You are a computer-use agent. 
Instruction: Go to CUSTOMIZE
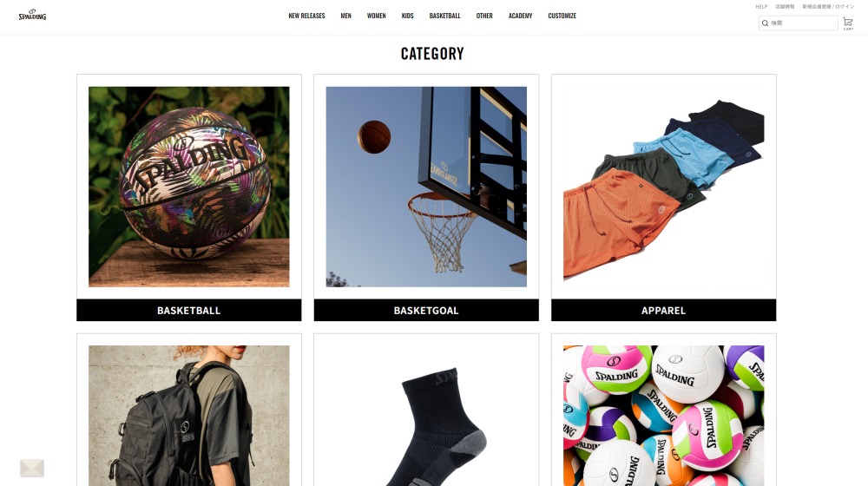tap(562, 16)
